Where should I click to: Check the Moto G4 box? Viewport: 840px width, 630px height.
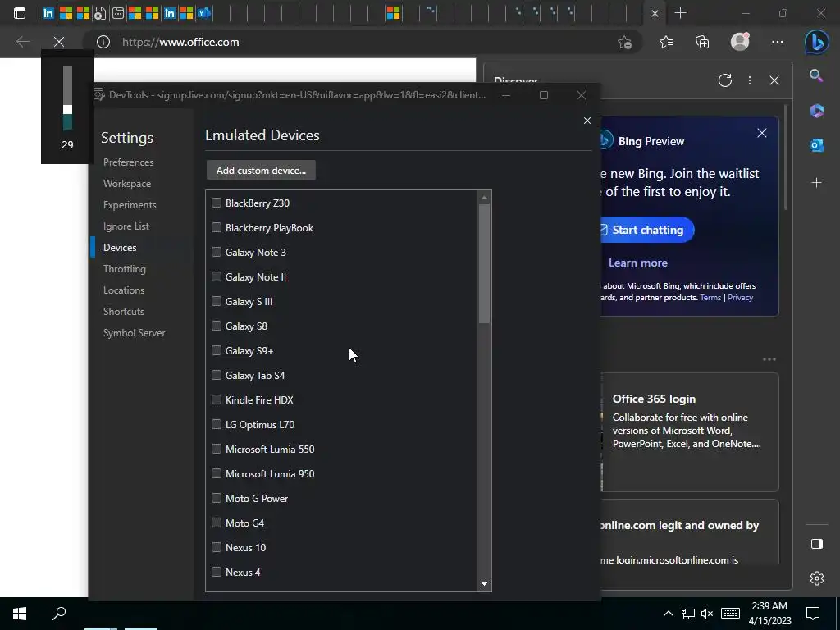tap(217, 523)
